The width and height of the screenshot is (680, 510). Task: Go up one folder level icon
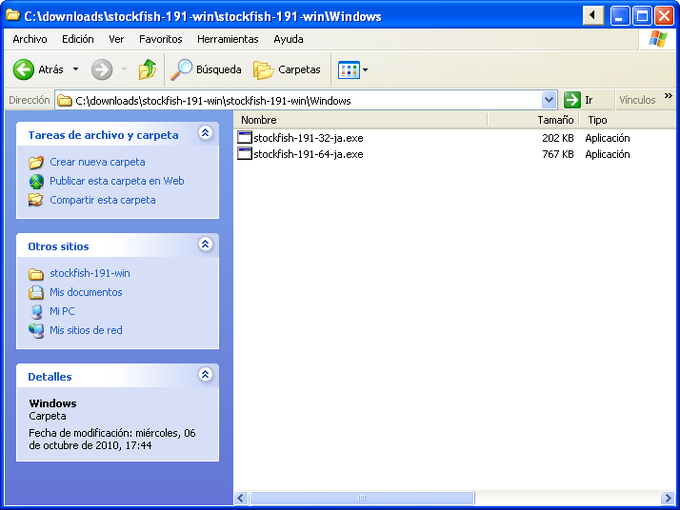tap(147, 69)
